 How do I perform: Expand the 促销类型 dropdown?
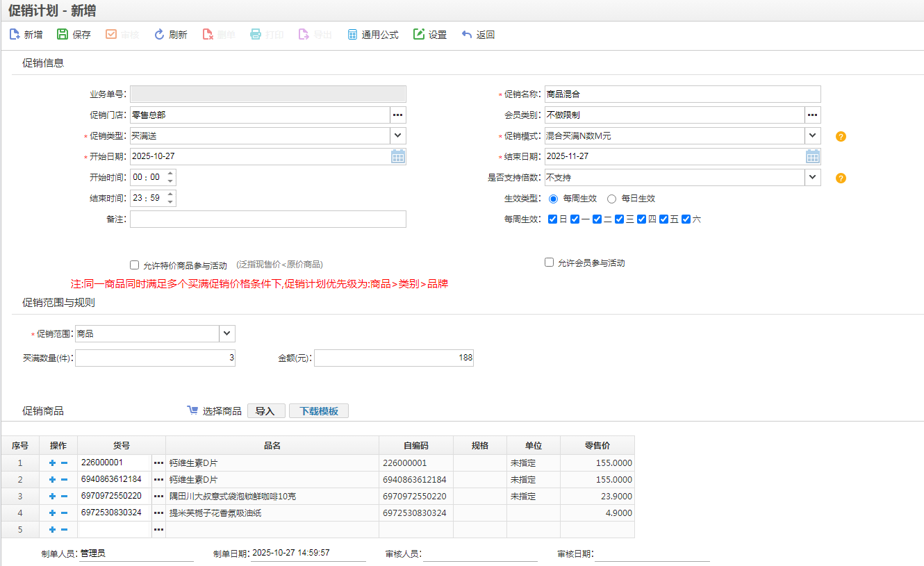[x=397, y=136]
